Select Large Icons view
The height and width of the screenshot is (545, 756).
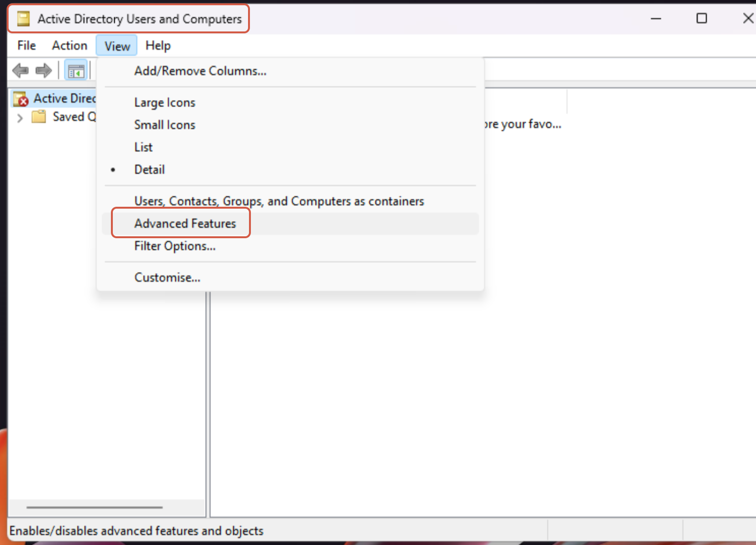290,102
